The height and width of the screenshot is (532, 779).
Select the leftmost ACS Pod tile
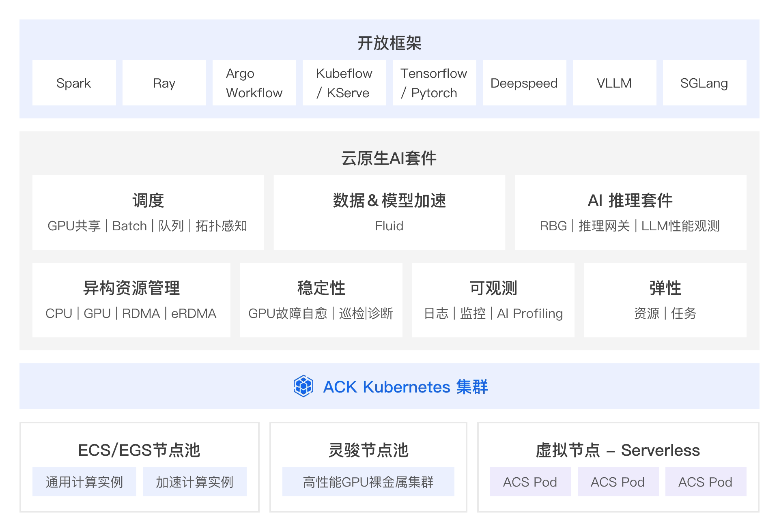click(x=530, y=482)
